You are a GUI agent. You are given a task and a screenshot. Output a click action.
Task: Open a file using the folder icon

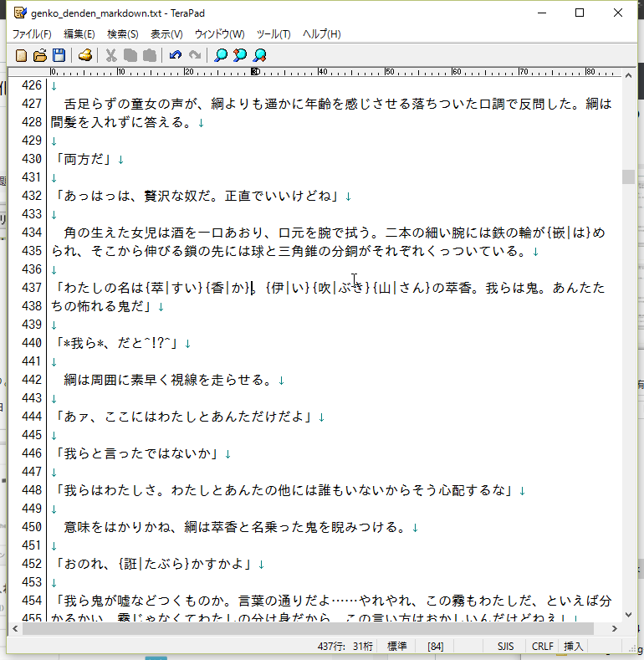tap(40, 55)
